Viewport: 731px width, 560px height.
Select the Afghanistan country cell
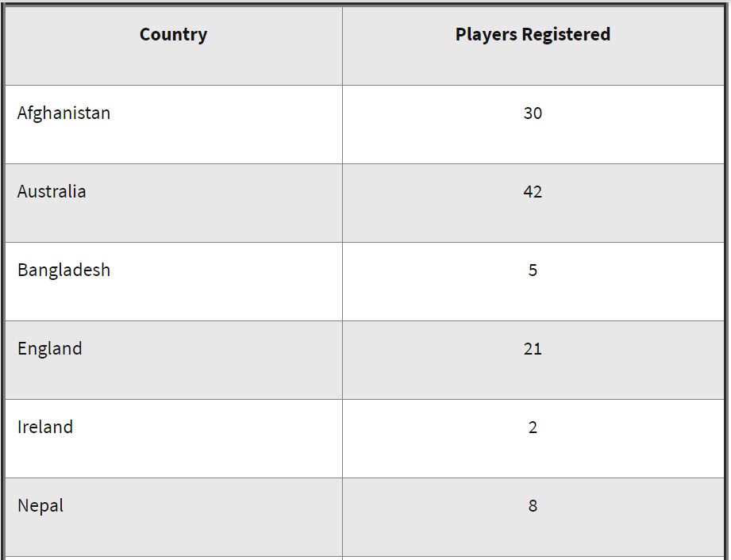point(63,113)
